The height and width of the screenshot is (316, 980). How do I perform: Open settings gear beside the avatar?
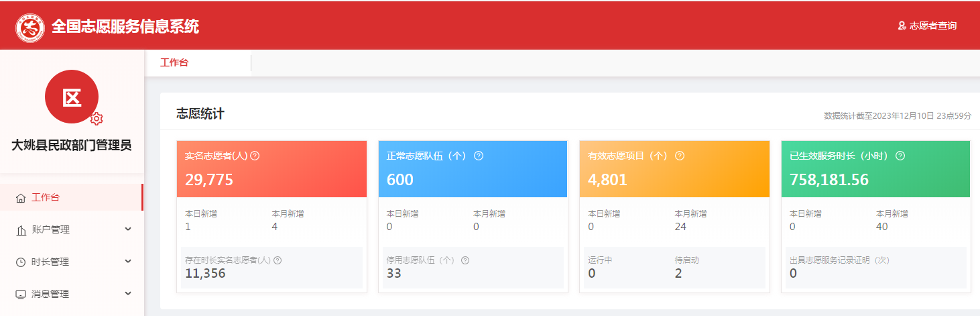97,119
